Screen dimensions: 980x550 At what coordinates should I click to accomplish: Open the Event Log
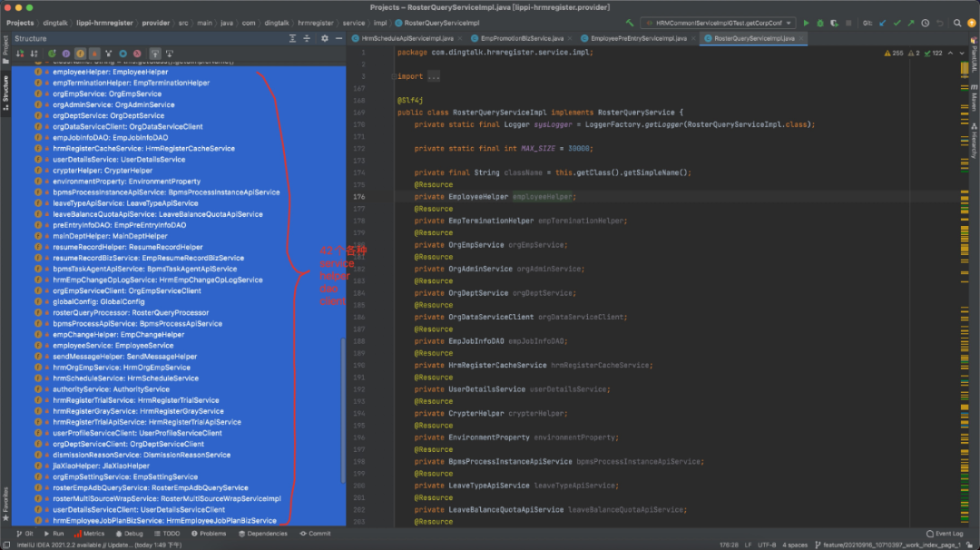pyautogui.click(x=945, y=534)
